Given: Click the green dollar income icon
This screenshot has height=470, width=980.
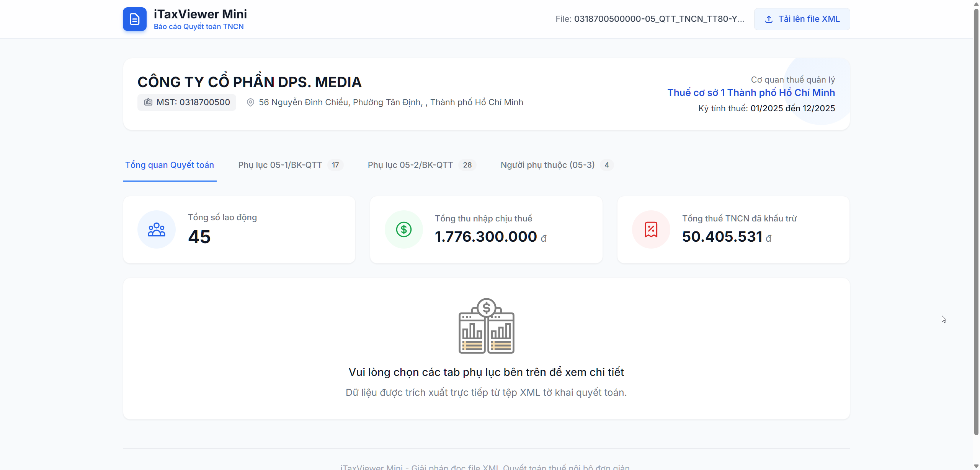Looking at the screenshot, I should pos(404,229).
